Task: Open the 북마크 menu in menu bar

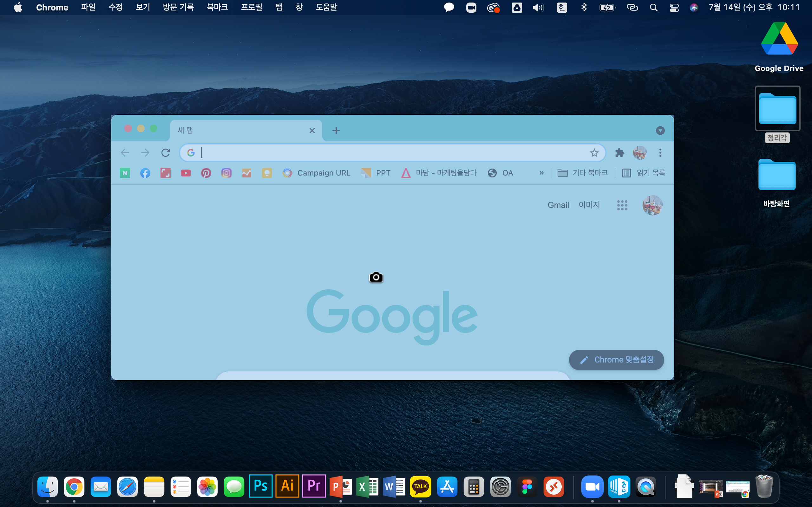Action: pyautogui.click(x=217, y=7)
